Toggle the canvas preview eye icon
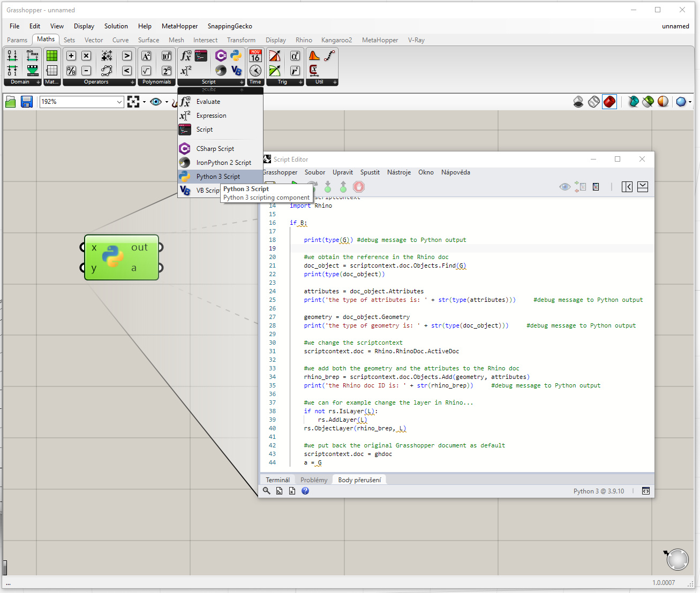Viewport: 700px width, 593px height. [x=156, y=102]
